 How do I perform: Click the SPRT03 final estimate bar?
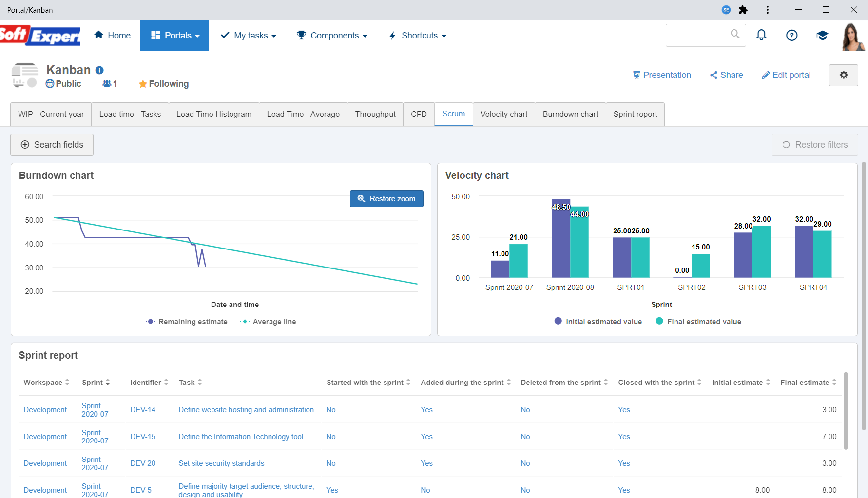pyautogui.click(x=762, y=252)
